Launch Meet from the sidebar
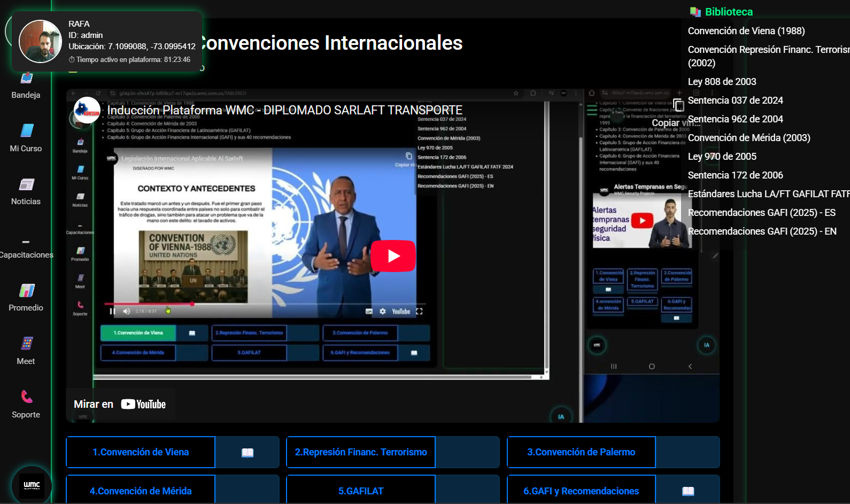The height and width of the screenshot is (504, 850). click(26, 344)
